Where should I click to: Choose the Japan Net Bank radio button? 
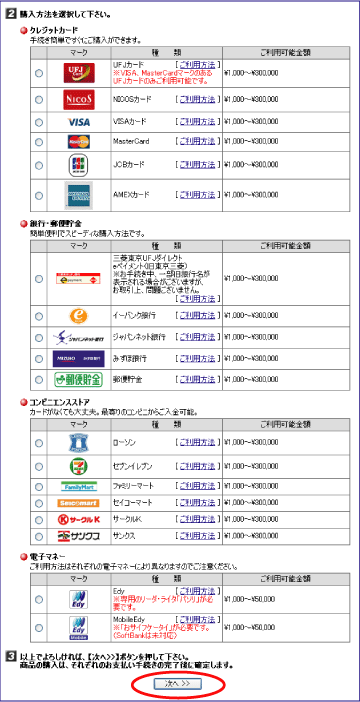coord(39,337)
